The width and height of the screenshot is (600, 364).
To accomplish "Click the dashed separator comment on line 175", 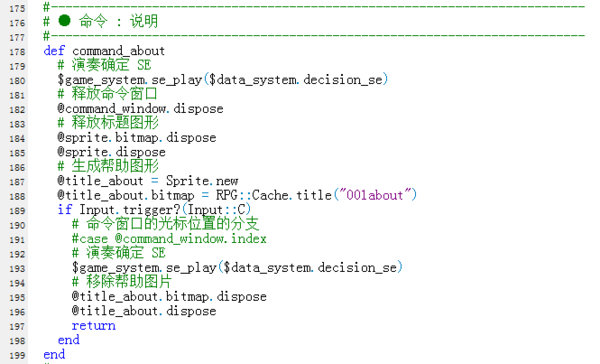I will [x=314, y=7].
